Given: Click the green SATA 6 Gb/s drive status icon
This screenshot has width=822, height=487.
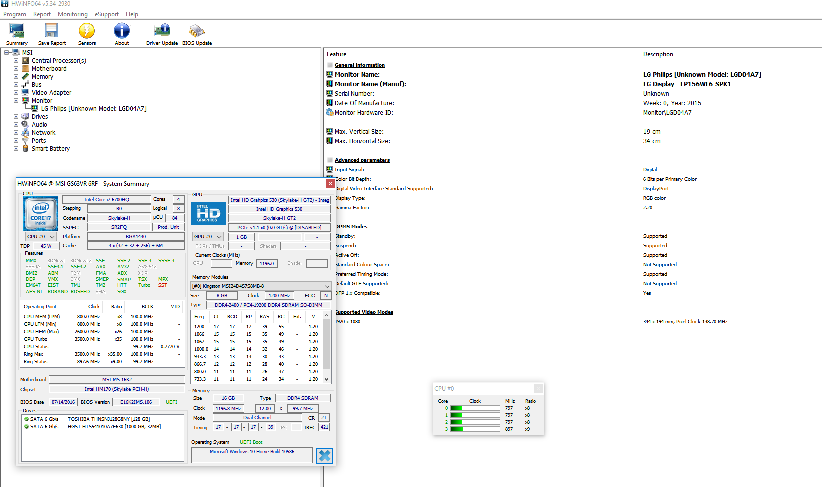Looking at the screenshot, I should click(x=26, y=419).
